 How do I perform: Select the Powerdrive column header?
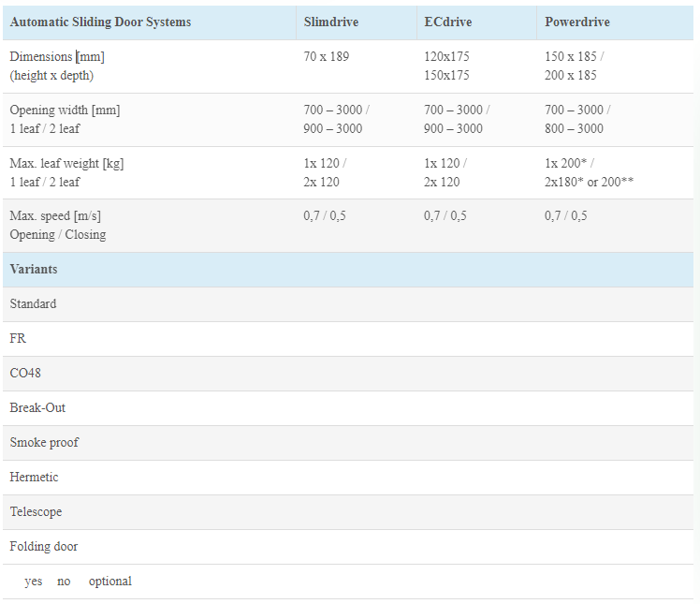[576, 22]
